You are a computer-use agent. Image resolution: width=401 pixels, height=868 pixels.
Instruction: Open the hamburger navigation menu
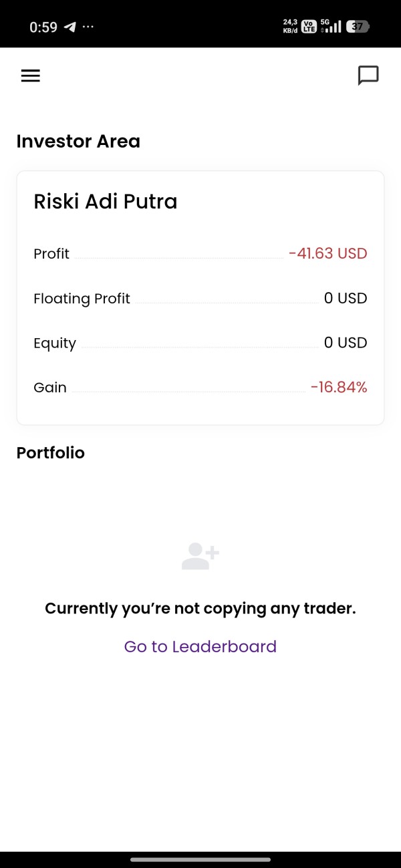31,76
